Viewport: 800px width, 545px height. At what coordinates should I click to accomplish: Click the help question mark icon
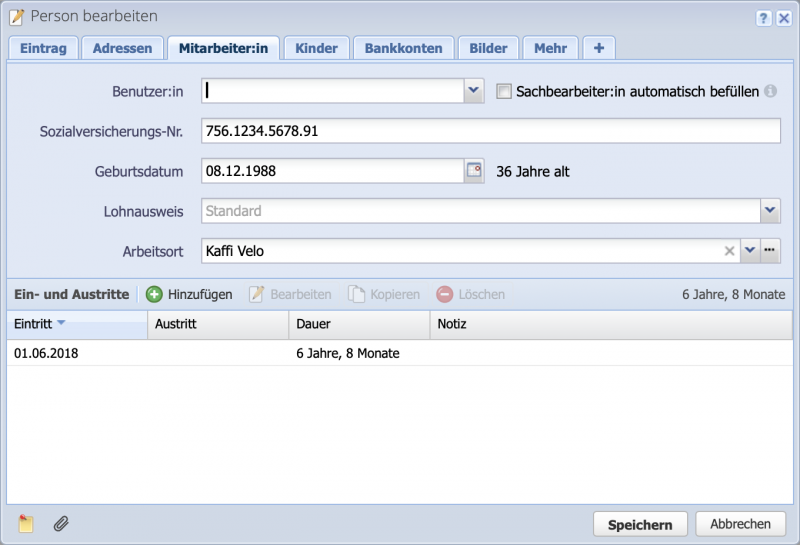tap(763, 18)
